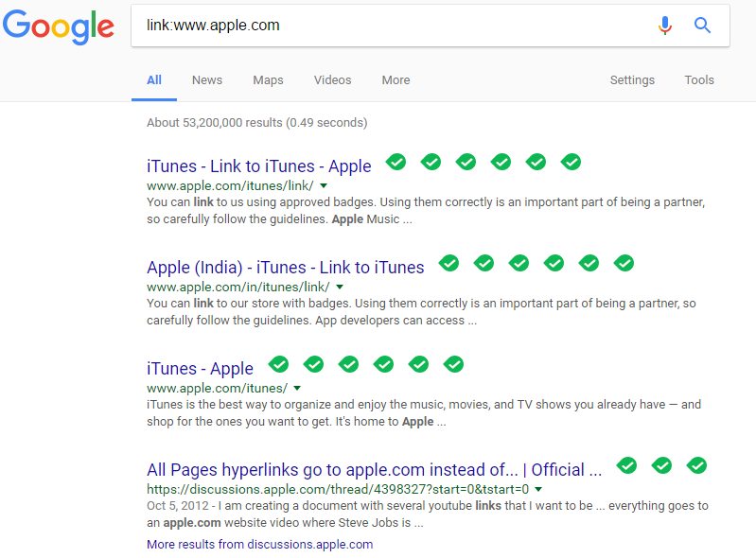Click middle green checkmark beside 'All Pages hyperlinks' result
This screenshot has width=756, height=558.
click(662, 465)
